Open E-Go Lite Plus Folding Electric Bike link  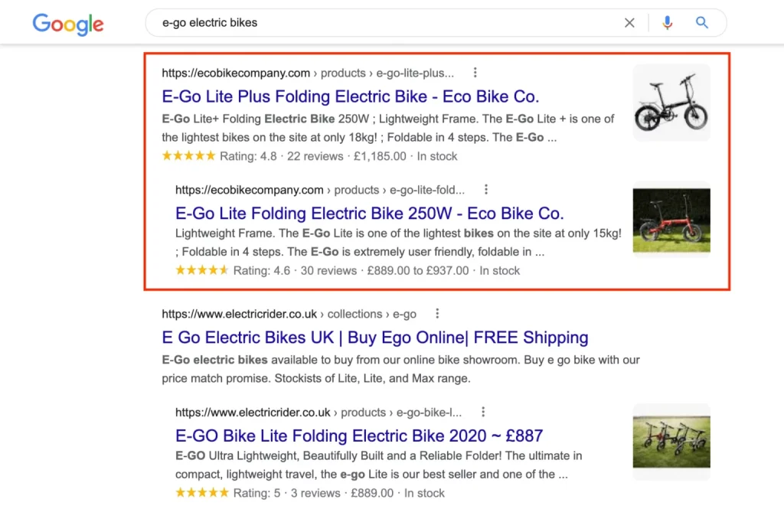(351, 96)
